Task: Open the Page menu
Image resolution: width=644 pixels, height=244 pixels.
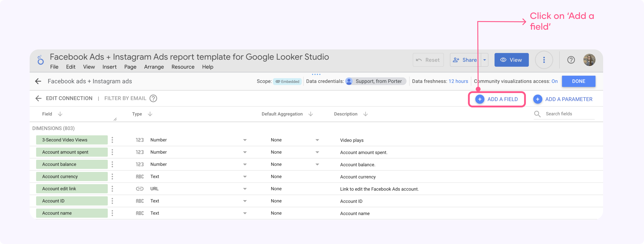Action: [x=130, y=67]
